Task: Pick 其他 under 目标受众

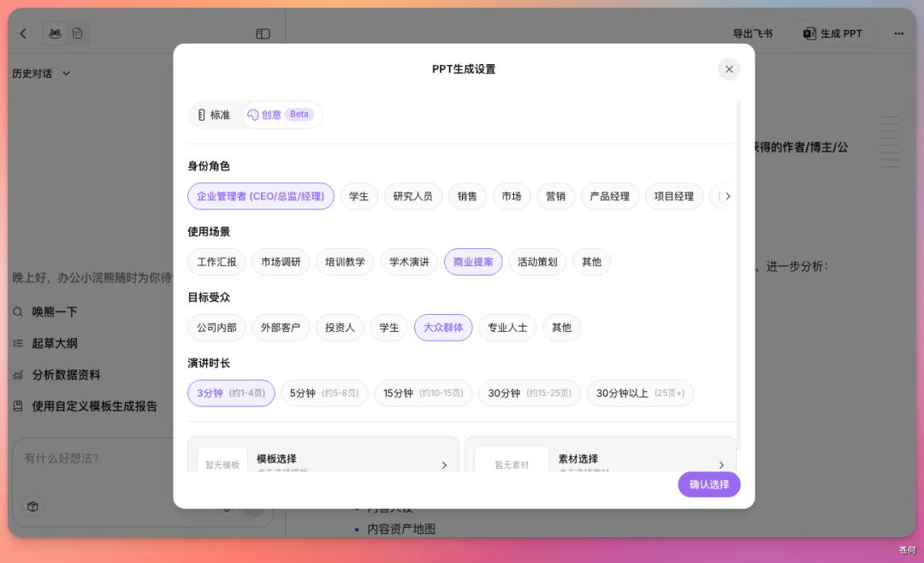Action: coord(561,327)
